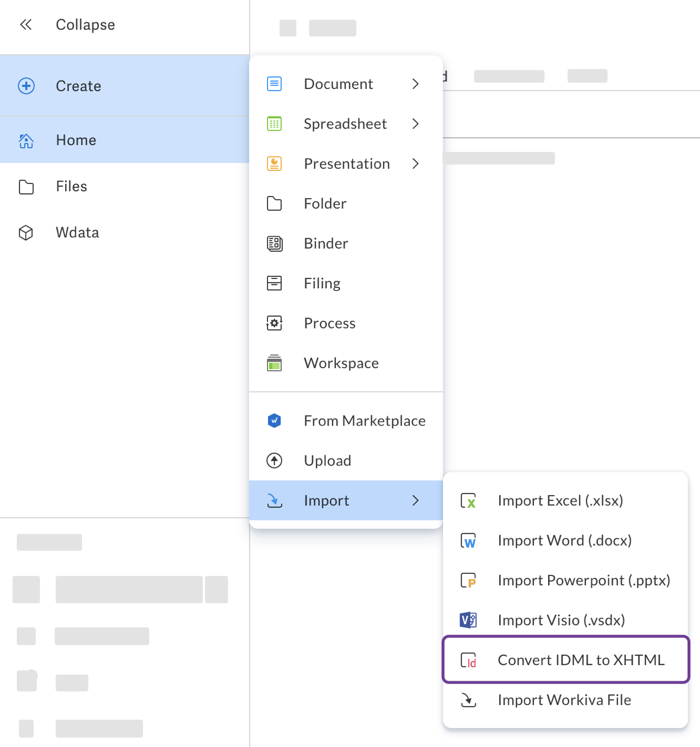Open the Import submenu arrow
The image size is (700, 747).
[x=416, y=501]
